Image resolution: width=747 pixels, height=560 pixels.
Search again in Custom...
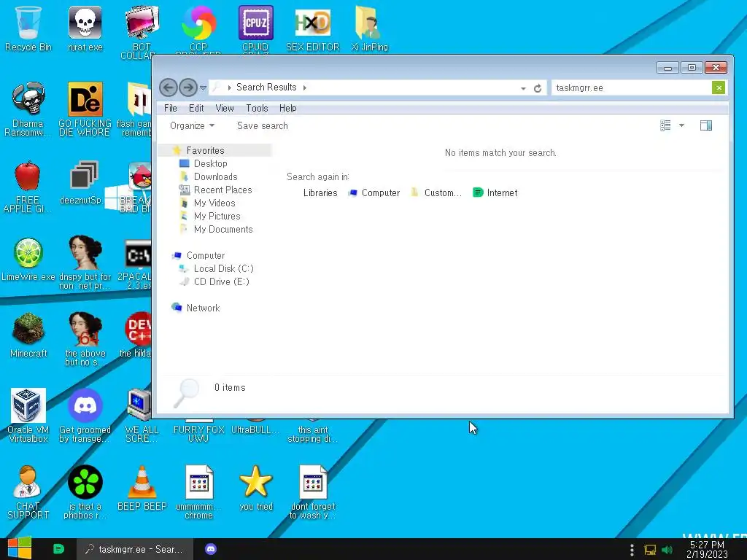pyautogui.click(x=436, y=192)
